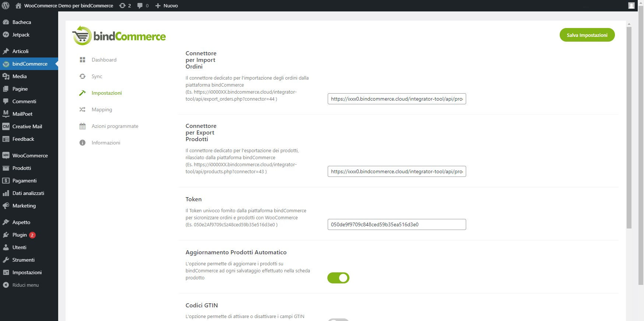Open the comments bubble in admin bar
The height and width of the screenshot is (321, 644).
[143, 6]
